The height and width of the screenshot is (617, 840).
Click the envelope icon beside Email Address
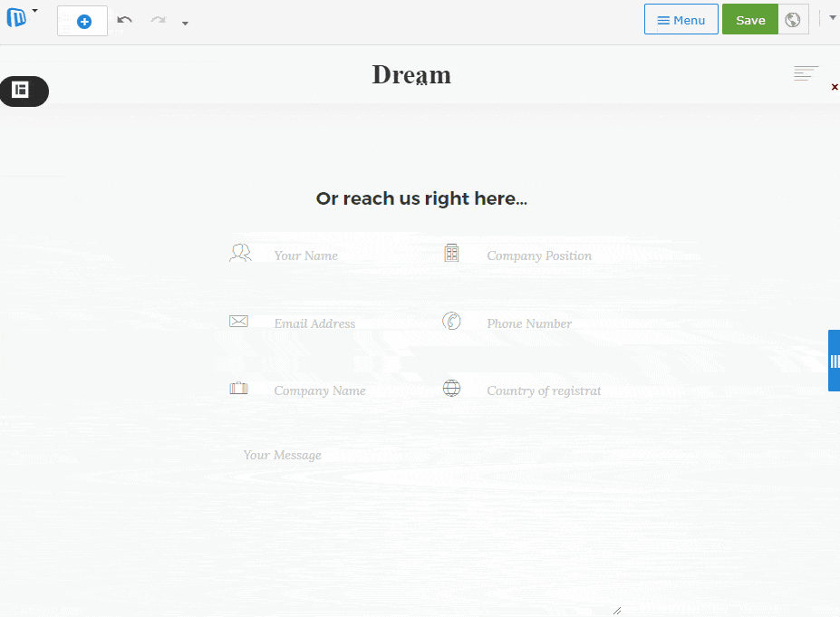pos(238,321)
